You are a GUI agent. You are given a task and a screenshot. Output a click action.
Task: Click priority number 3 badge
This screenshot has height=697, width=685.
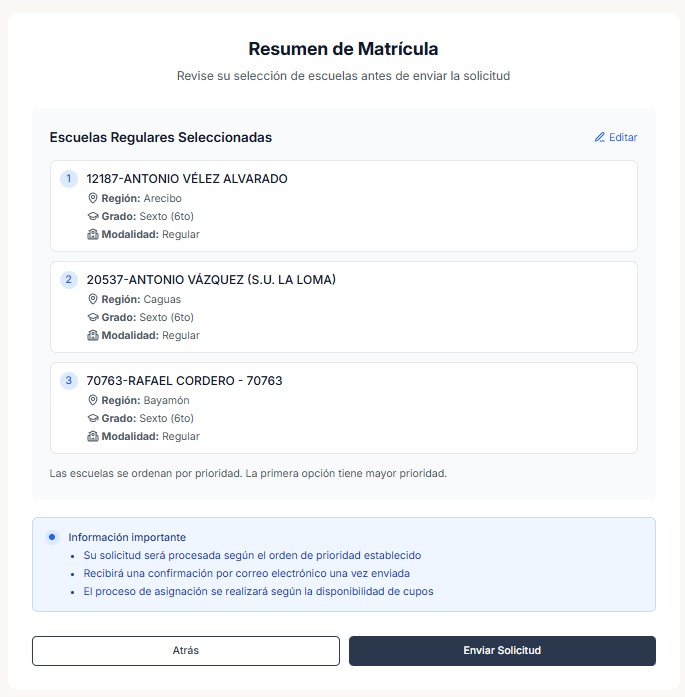point(68,381)
